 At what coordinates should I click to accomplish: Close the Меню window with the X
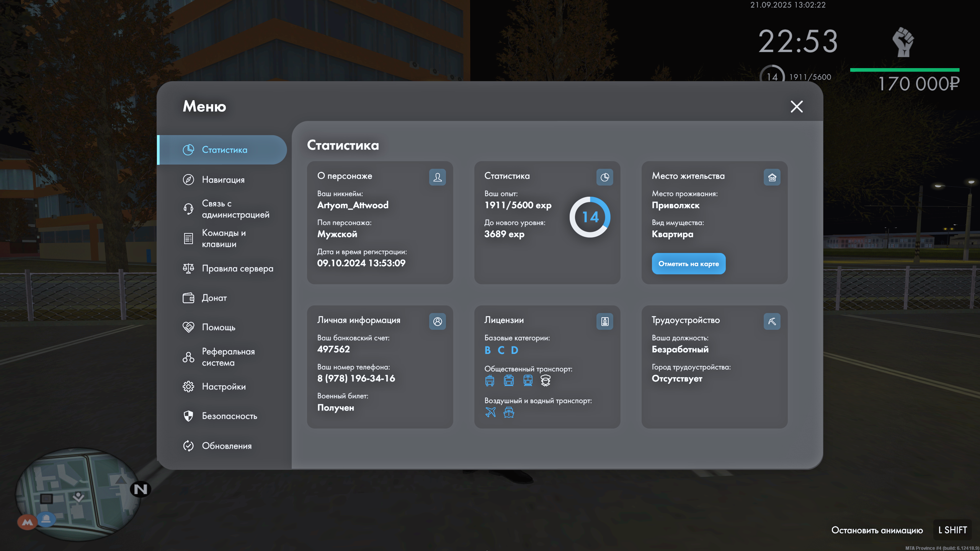[797, 106]
